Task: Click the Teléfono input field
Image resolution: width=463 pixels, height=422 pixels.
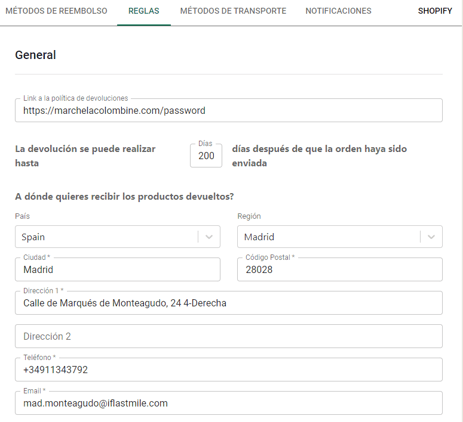Action: 229,370
